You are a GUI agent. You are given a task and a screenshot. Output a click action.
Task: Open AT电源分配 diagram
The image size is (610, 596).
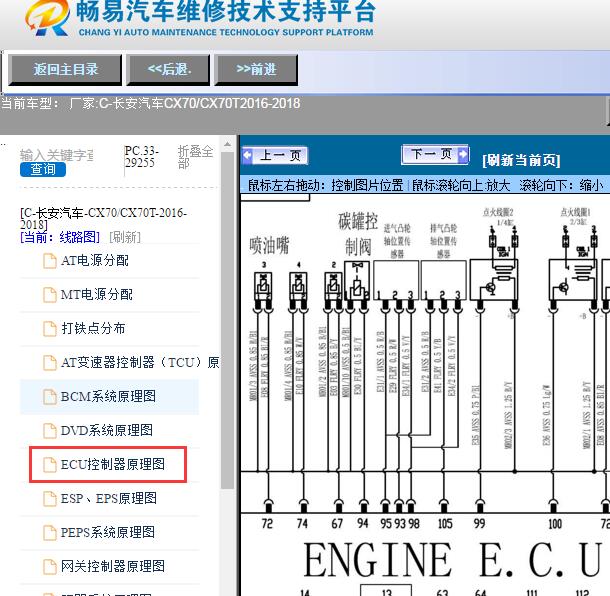click(95, 261)
